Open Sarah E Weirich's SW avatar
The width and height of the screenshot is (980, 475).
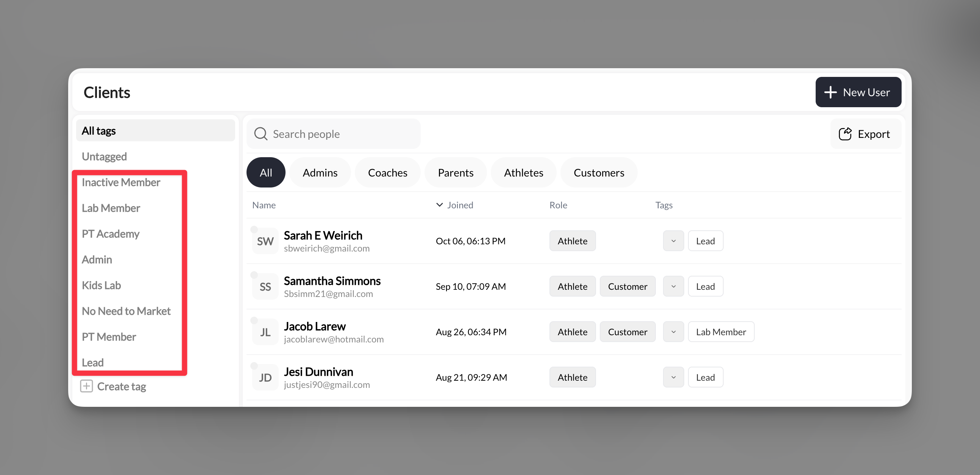click(265, 241)
